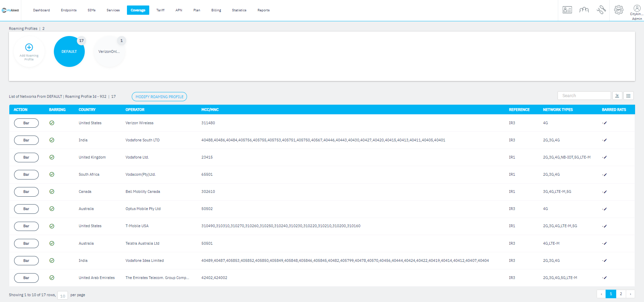Switch to the SIMs section

pos(92,10)
